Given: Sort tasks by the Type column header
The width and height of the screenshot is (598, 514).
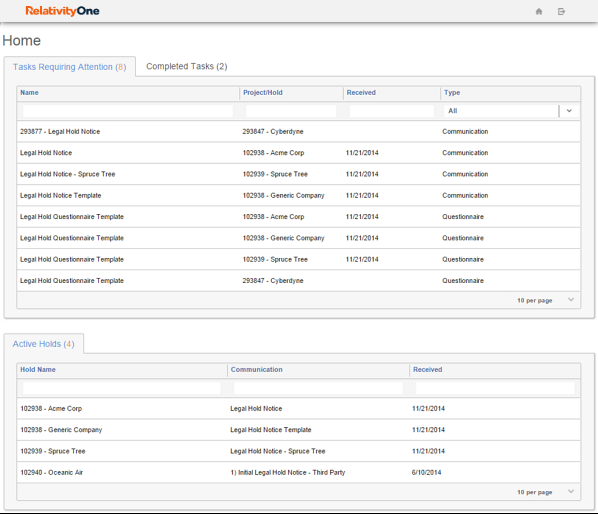Looking at the screenshot, I should pos(452,93).
